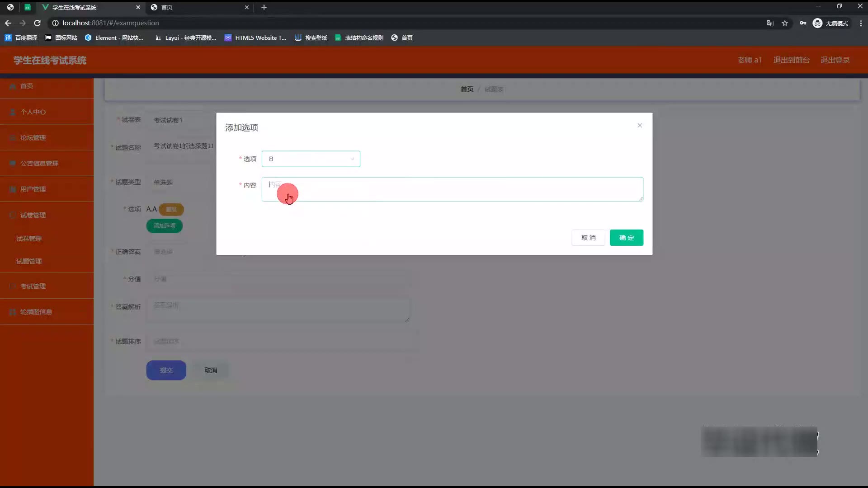The height and width of the screenshot is (488, 868).
Task: Open Chrome three-dot menu
Action: [x=861, y=23]
